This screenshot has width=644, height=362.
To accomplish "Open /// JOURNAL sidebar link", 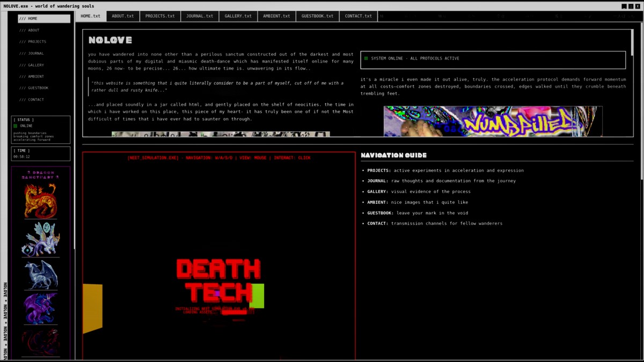I will [44, 54].
